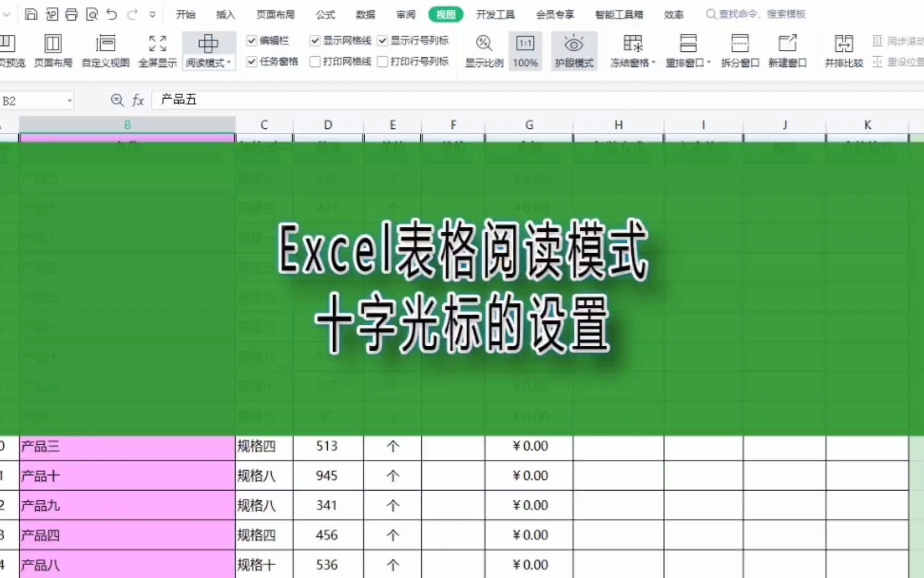Open the 会员专享 member tab
Viewport: 924px width, 578px height.
point(555,14)
